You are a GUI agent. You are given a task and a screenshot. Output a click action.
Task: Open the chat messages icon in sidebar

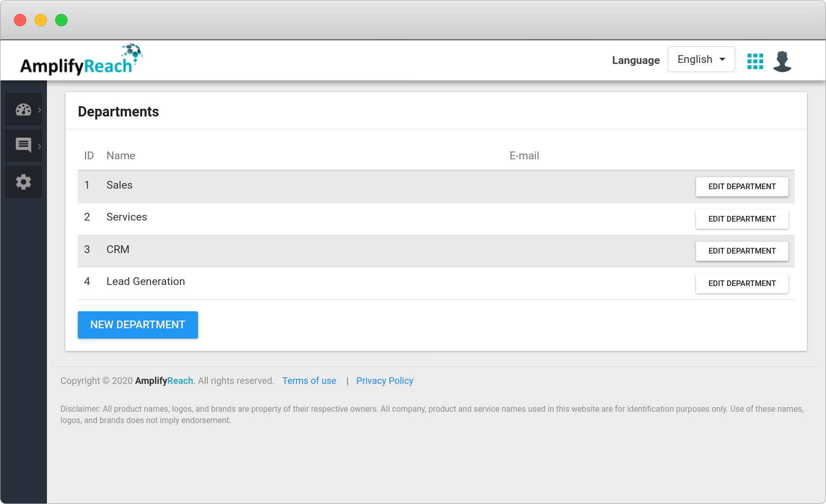click(x=23, y=145)
